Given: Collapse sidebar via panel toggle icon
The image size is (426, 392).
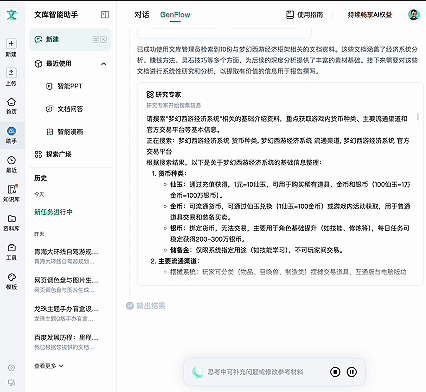Looking at the screenshot, I should coord(105,14).
